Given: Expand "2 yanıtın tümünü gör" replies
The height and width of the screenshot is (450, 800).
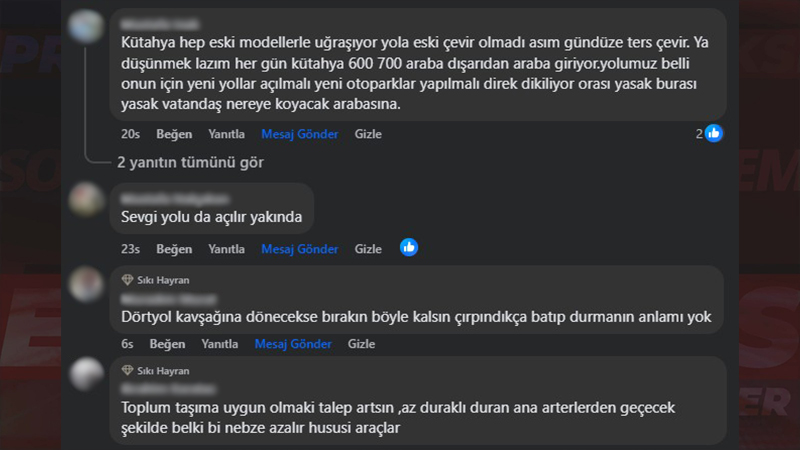Looking at the screenshot, I should [x=190, y=162].
